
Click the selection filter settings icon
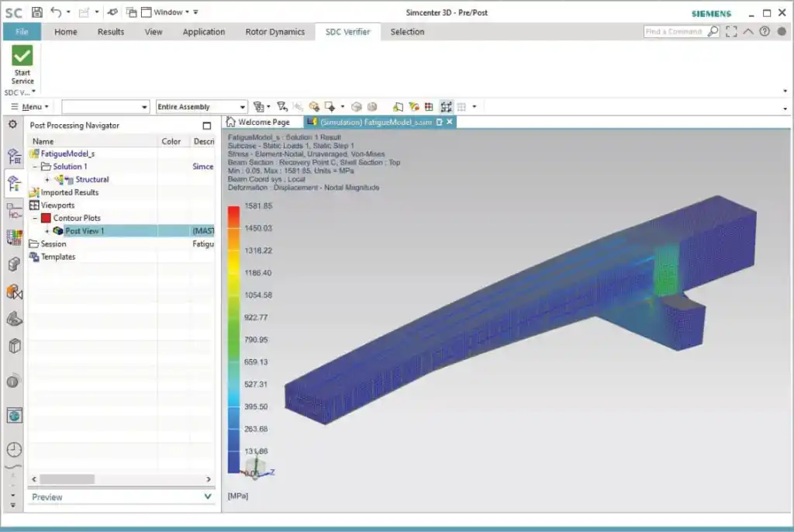coord(259,106)
